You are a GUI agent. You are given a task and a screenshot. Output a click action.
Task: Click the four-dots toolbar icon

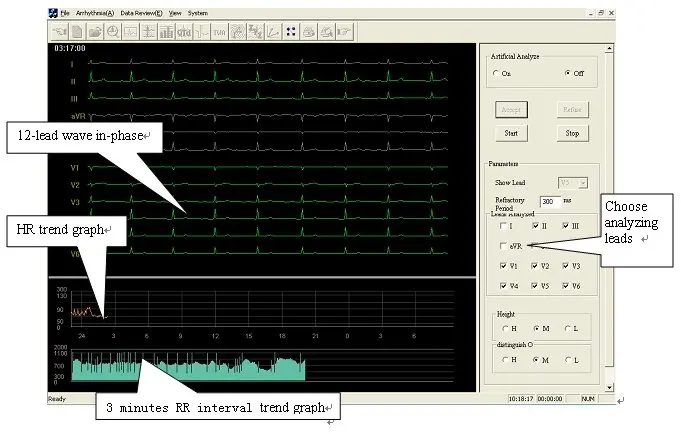coord(291,32)
